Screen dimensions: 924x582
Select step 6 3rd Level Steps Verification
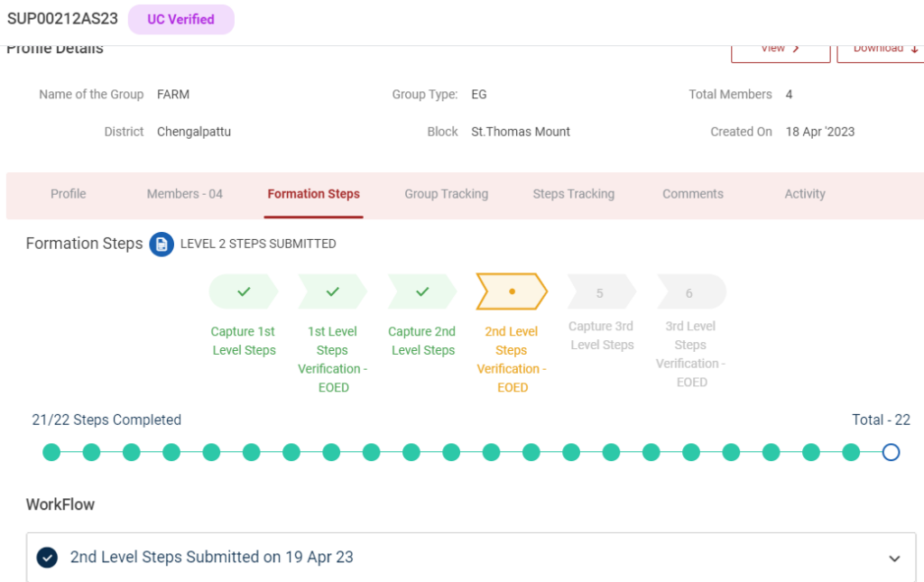click(689, 293)
